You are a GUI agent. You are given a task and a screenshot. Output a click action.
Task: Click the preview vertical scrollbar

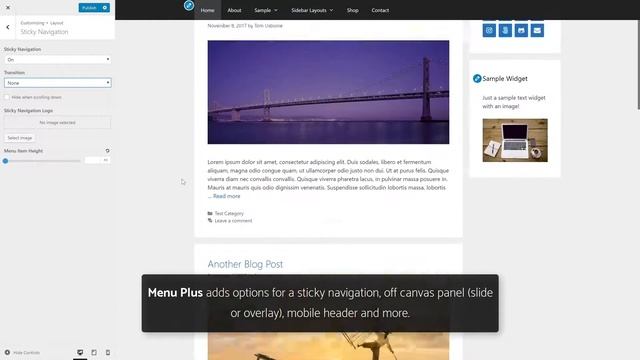[638, 65]
